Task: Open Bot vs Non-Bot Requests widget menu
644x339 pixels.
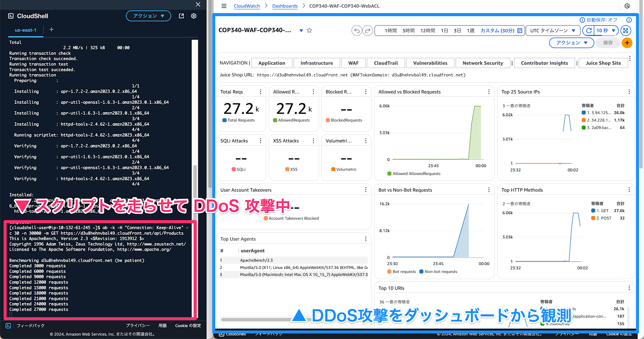Action: (x=489, y=190)
